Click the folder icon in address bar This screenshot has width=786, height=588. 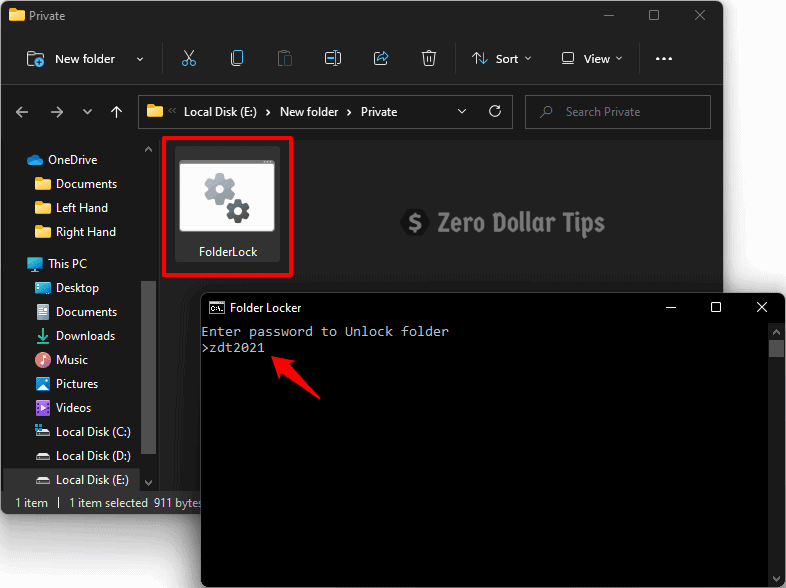(155, 111)
